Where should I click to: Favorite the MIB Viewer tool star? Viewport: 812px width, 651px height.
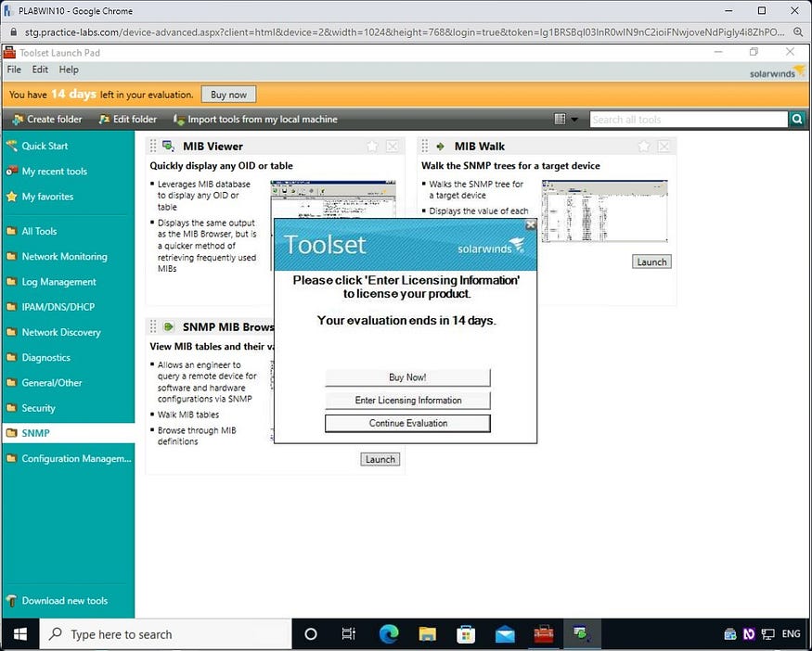(372, 147)
